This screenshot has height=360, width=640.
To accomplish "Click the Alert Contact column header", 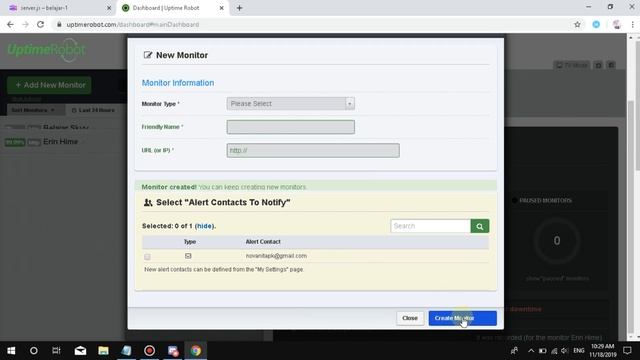I will click(x=263, y=242).
